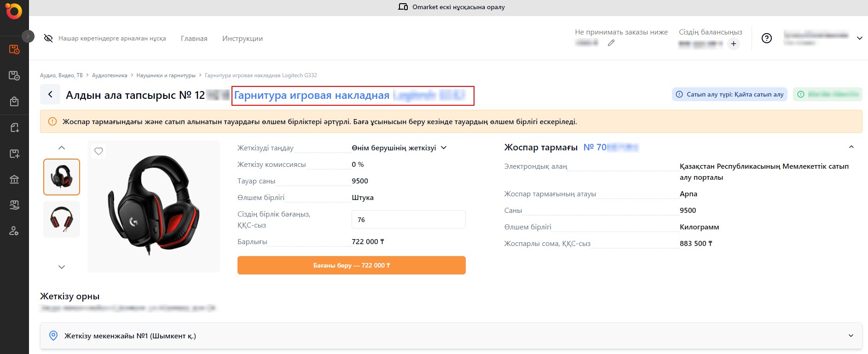
Task: Open the Өнім берушінің жеткізуі delivery dropdown
Action: click(399, 148)
